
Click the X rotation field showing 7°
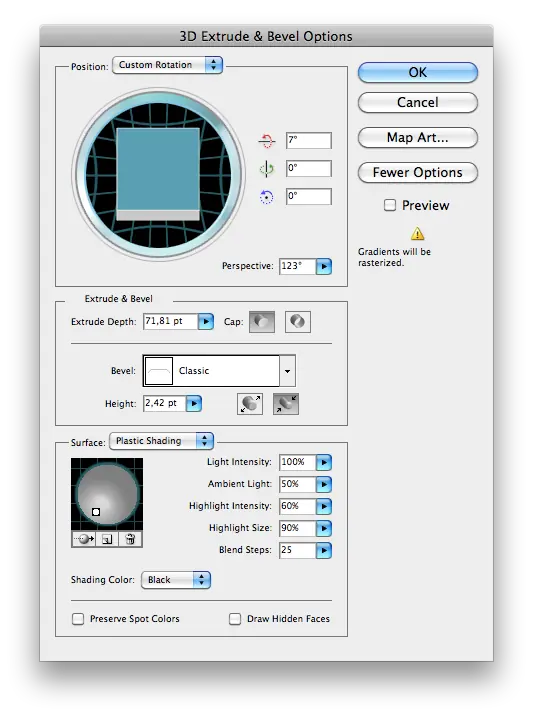[x=309, y=141]
